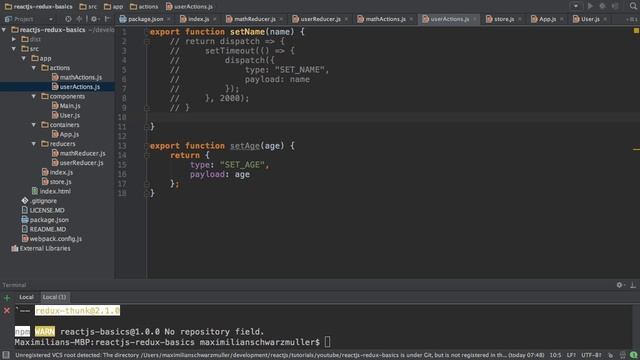The width and height of the screenshot is (640, 360).
Task: Click the scroll from source target icon
Action: tap(68, 19)
